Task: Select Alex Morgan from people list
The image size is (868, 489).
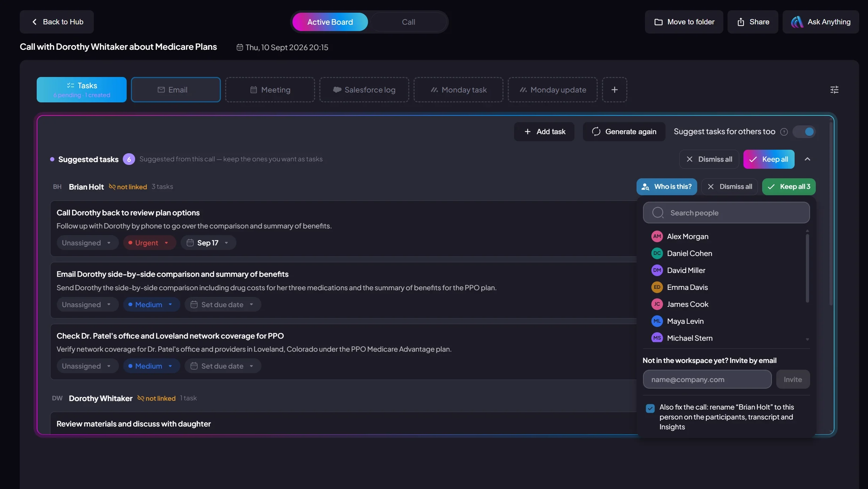Action: 727,237
